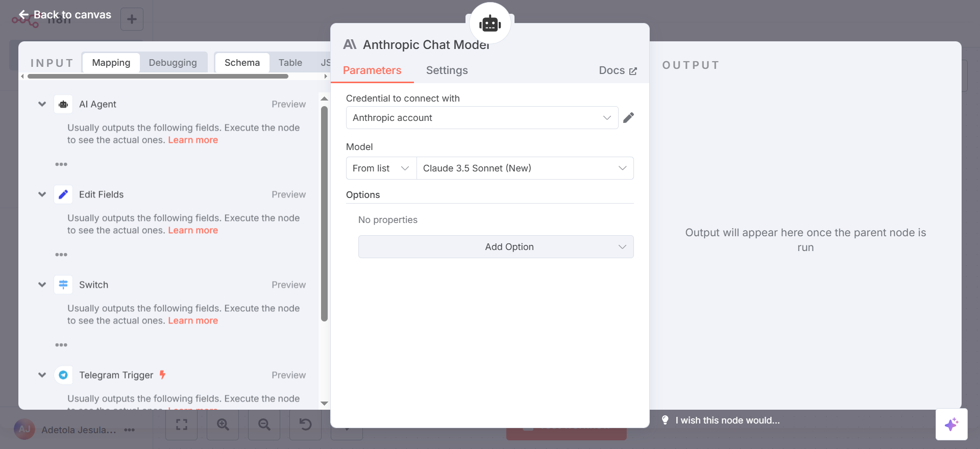The height and width of the screenshot is (449, 980).
Task: Collapse the Edit Fields section
Action: (42, 194)
